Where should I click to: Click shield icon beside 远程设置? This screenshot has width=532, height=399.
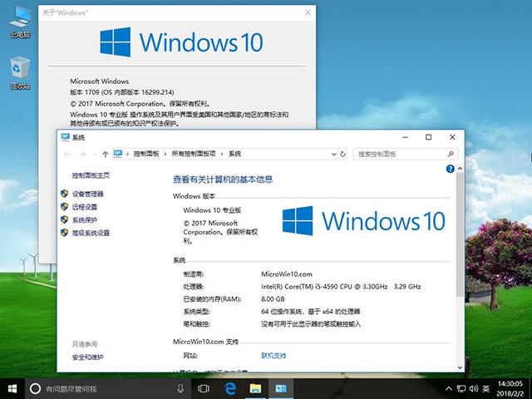pyautogui.click(x=65, y=207)
